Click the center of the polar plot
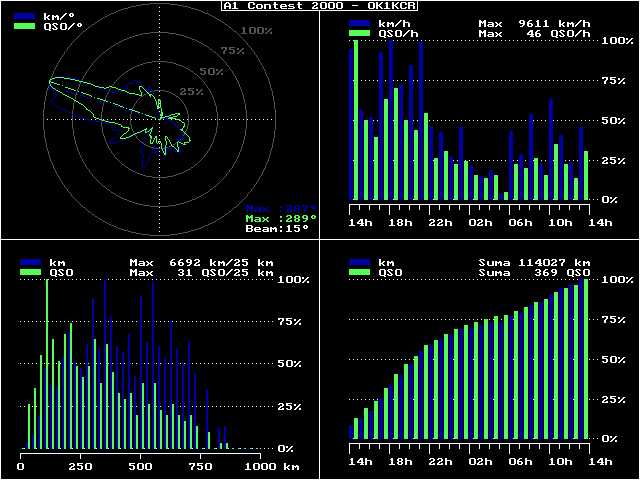This screenshot has width=640, height=480. coord(161,119)
